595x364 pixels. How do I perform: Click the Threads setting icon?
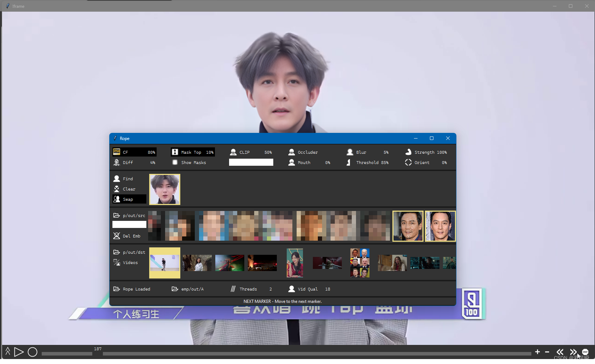click(x=233, y=289)
